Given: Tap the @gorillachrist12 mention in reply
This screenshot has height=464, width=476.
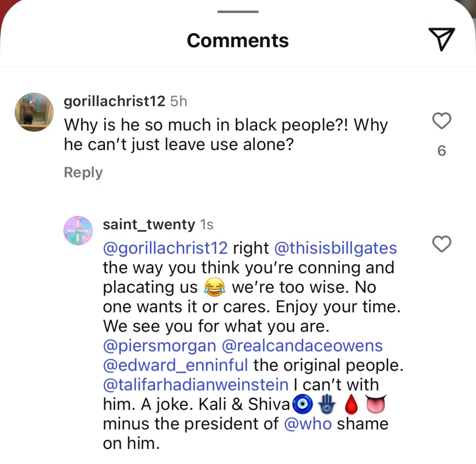Looking at the screenshot, I should 165,248.
